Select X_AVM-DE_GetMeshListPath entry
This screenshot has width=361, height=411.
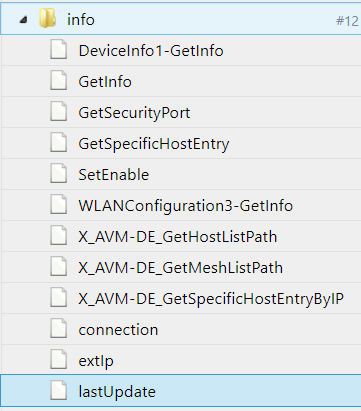click(x=181, y=268)
